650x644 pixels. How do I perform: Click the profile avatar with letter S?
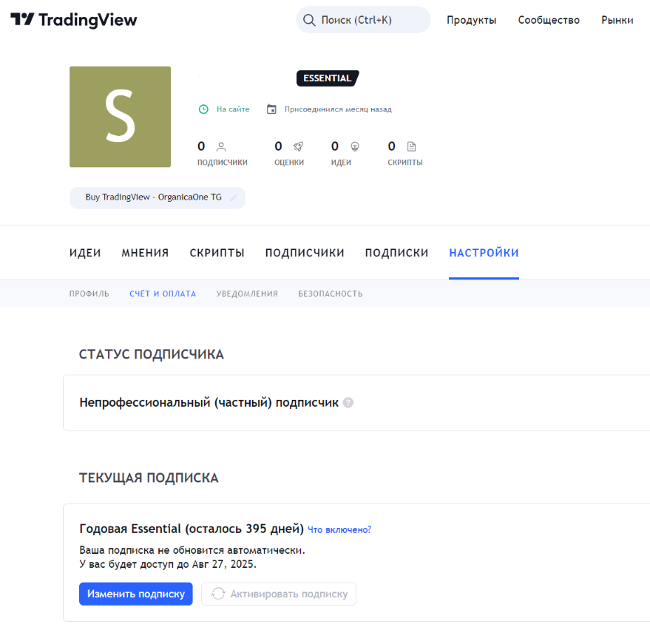coord(120,117)
